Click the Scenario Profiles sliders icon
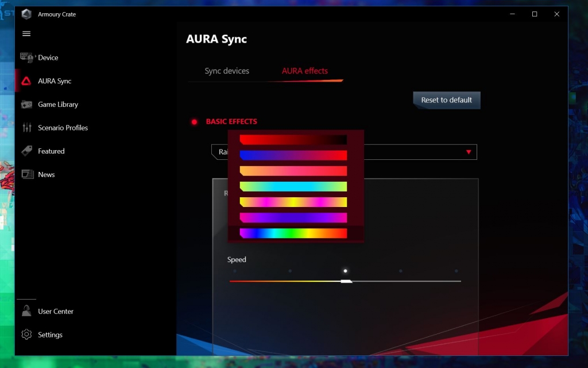 click(27, 128)
